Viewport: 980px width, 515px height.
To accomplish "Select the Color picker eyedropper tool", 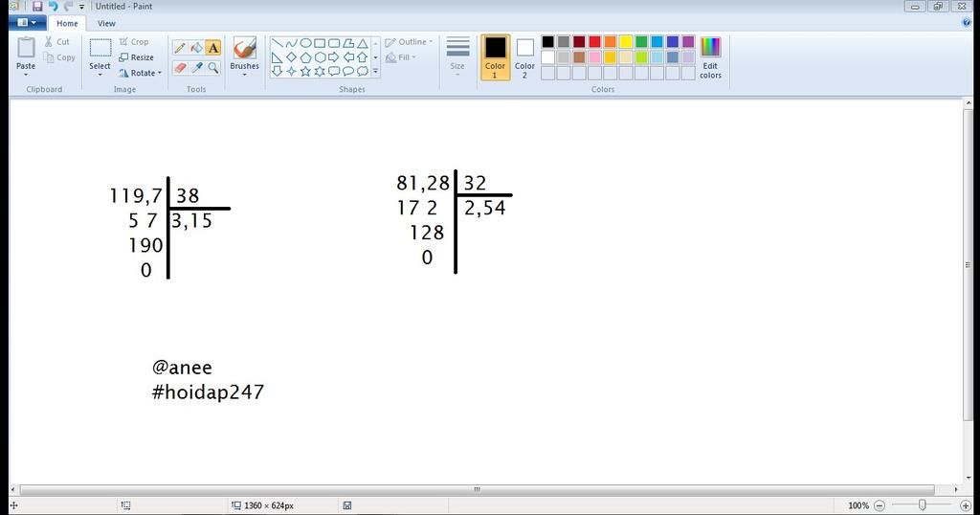I will tap(197, 68).
